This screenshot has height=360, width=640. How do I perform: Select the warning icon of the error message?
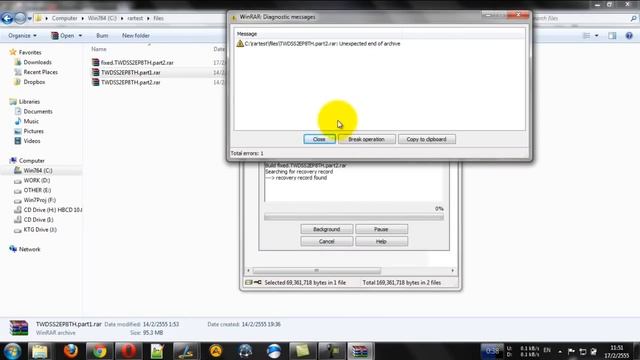[x=240, y=43]
